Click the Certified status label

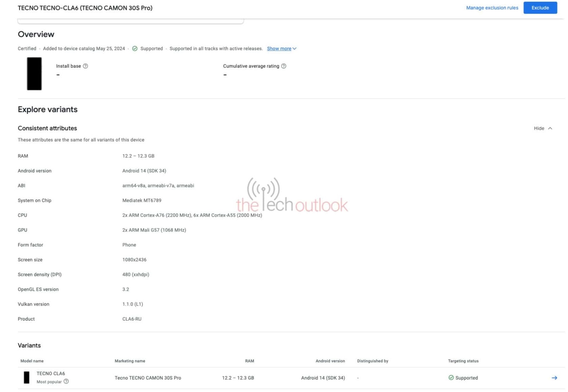point(27,49)
